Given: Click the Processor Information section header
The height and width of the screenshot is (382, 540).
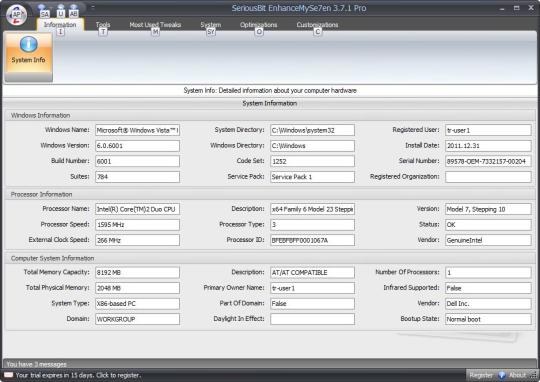Looking at the screenshot, I should pyautogui.click(x=41, y=194).
